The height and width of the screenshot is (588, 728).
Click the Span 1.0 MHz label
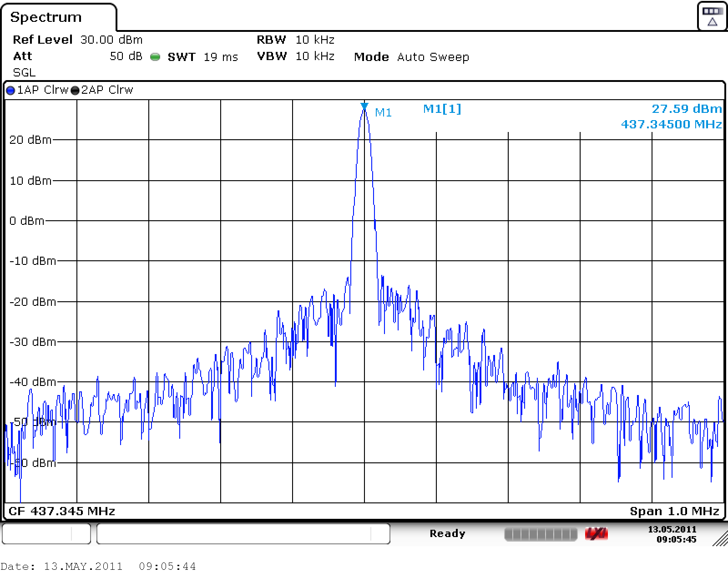[674, 511]
